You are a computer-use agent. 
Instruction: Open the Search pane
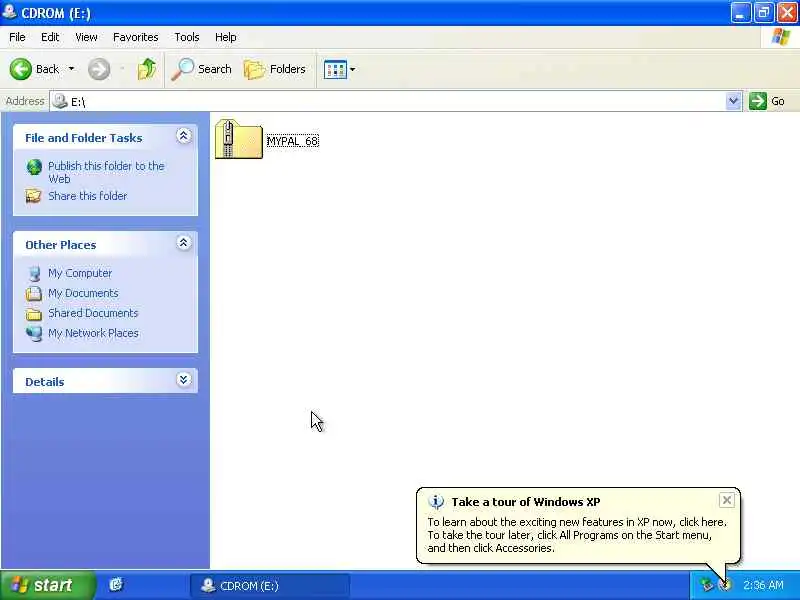(202, 69)
